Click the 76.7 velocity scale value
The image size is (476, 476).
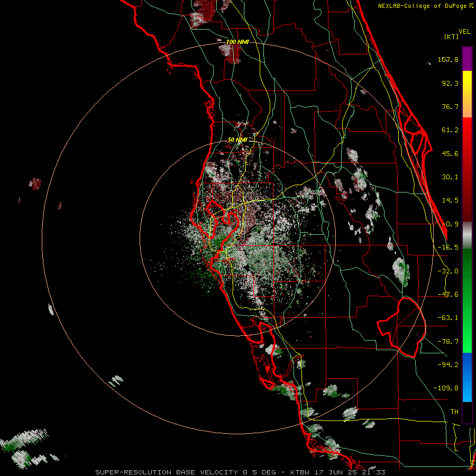450,106
